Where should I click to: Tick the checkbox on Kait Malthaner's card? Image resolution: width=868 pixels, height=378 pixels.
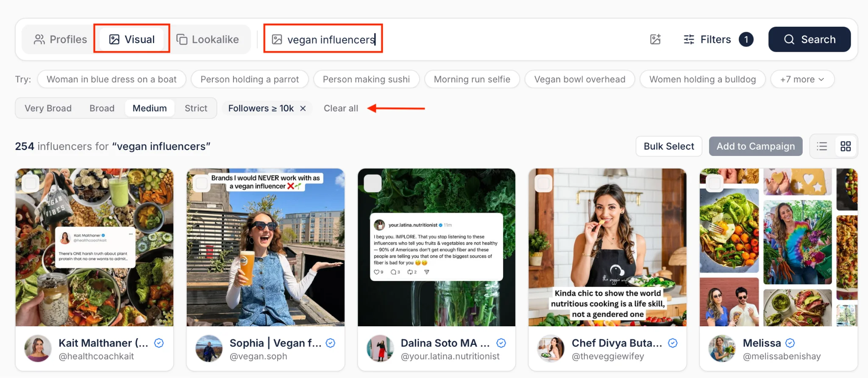pos(31,183)
